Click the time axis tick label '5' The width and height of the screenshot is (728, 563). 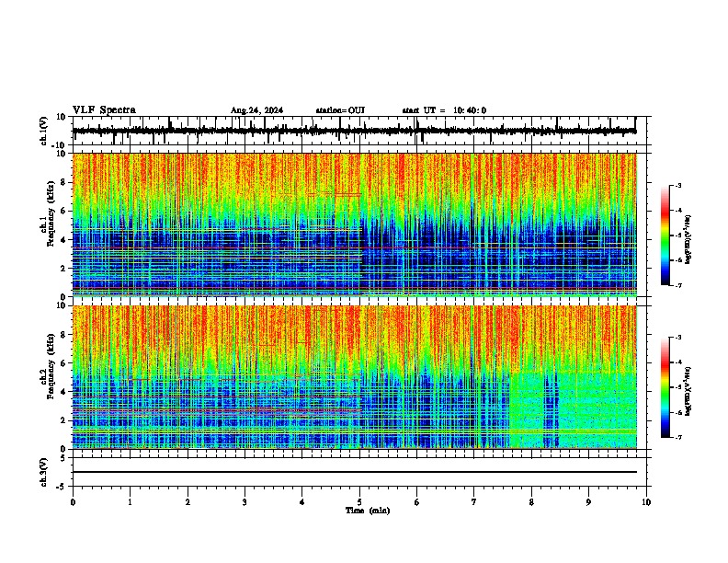click(x=359, y=502)
